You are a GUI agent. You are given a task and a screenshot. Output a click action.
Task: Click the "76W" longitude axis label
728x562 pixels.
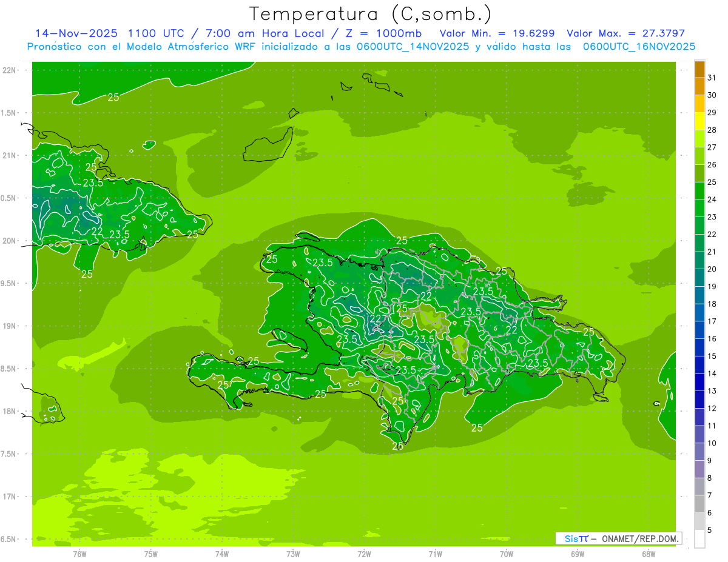(x=79, y=554)
